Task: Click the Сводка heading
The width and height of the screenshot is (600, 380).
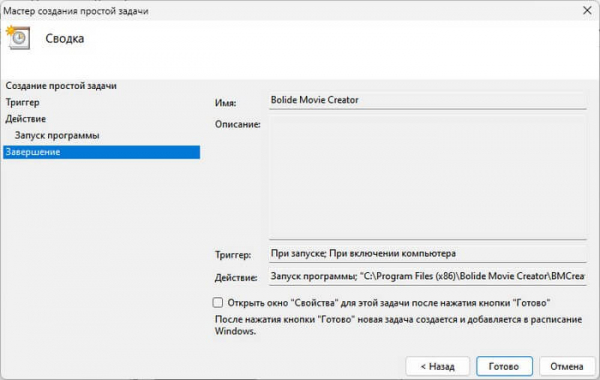Action: [65, 39]
